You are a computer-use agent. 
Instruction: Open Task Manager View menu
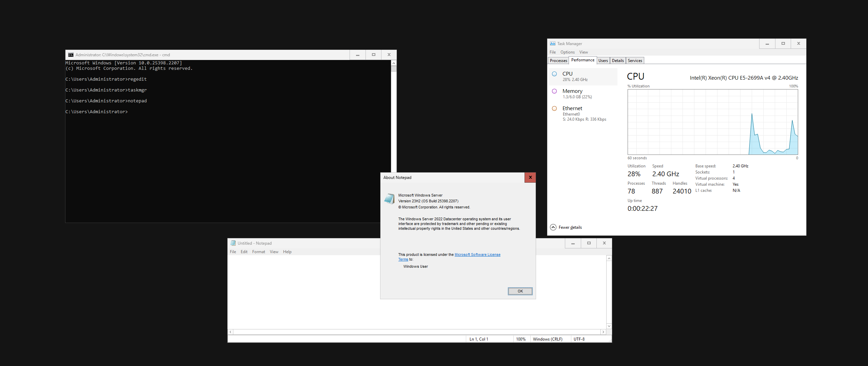(x=583, y=52)
